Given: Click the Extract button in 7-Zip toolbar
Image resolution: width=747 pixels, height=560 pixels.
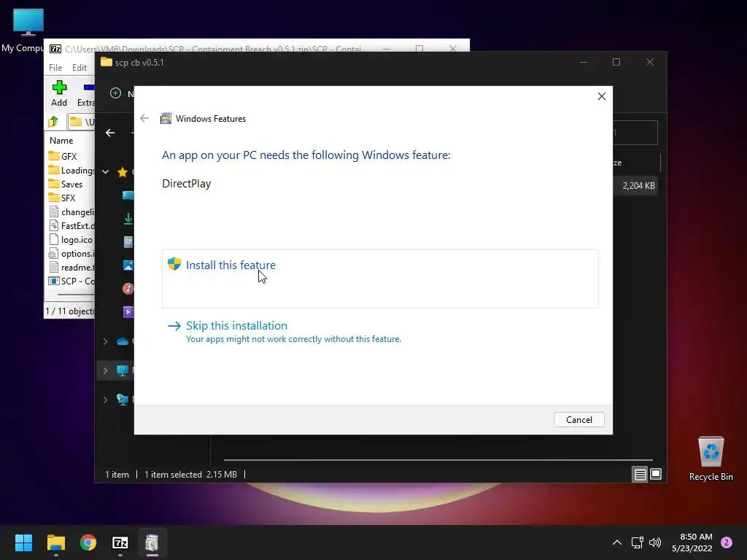Looking at the screenshot, I should pos(86,93).
